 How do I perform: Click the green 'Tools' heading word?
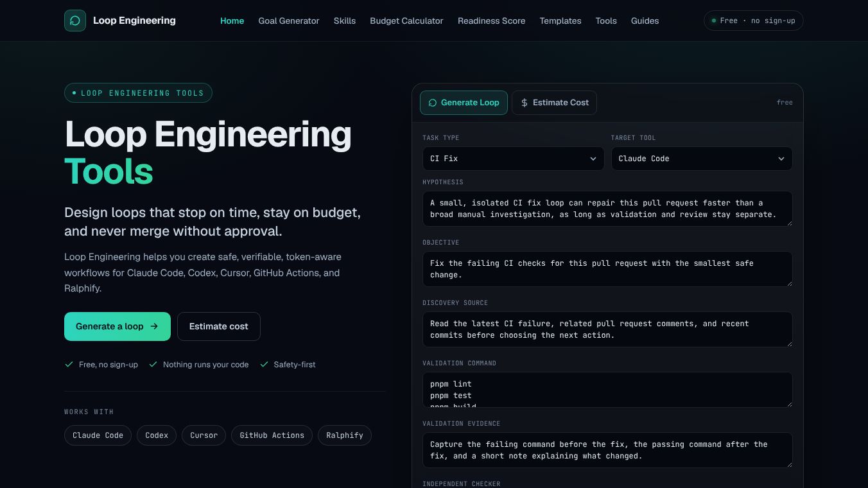(108, 171)
